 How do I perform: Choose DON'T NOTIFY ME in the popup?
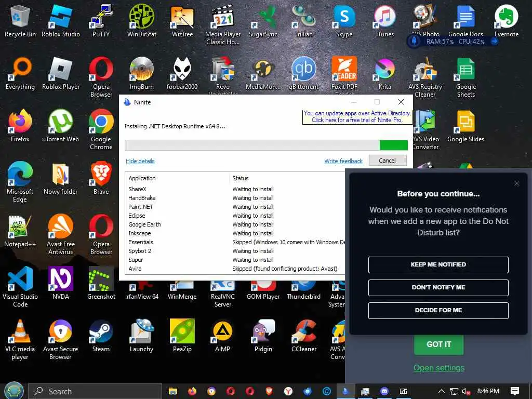pyautogui.click(x=438, y=288)
